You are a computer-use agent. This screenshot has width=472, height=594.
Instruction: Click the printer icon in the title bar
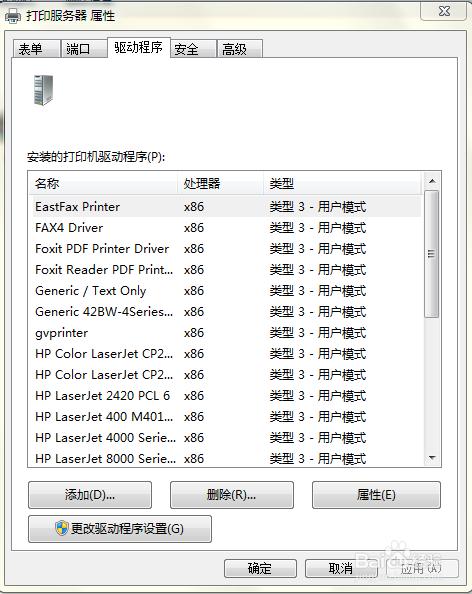coord(13,16)
